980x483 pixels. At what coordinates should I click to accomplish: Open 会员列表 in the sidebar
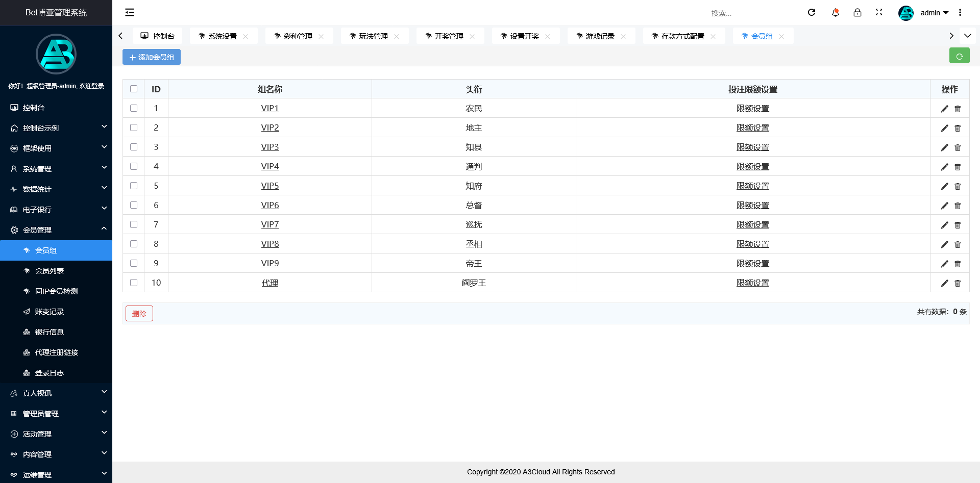56,271
